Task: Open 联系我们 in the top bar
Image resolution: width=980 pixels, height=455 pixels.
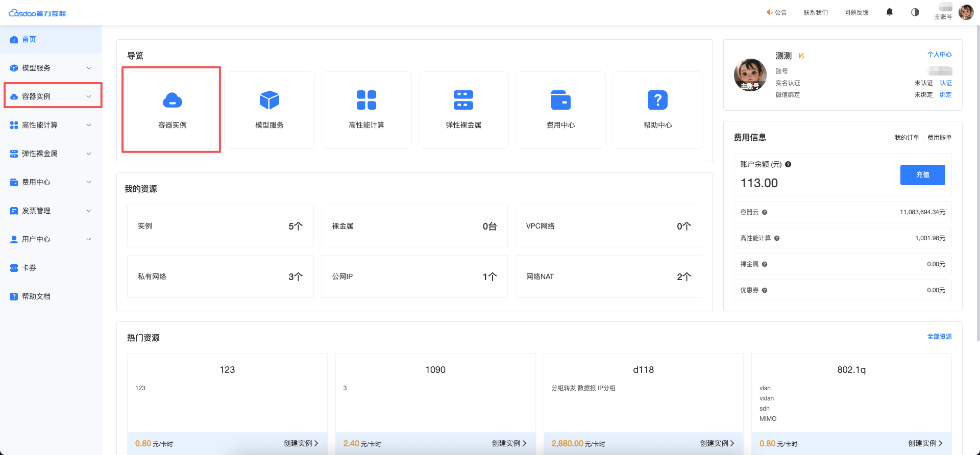Action: [x=816, y=13]
